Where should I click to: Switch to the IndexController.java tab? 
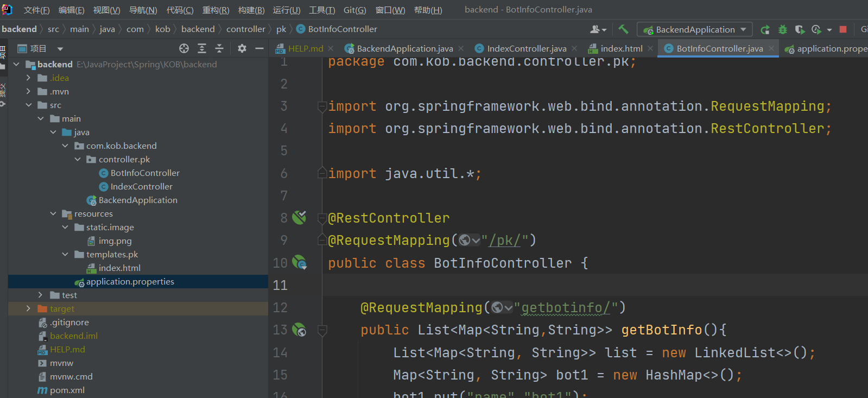(x=526, y=48)
